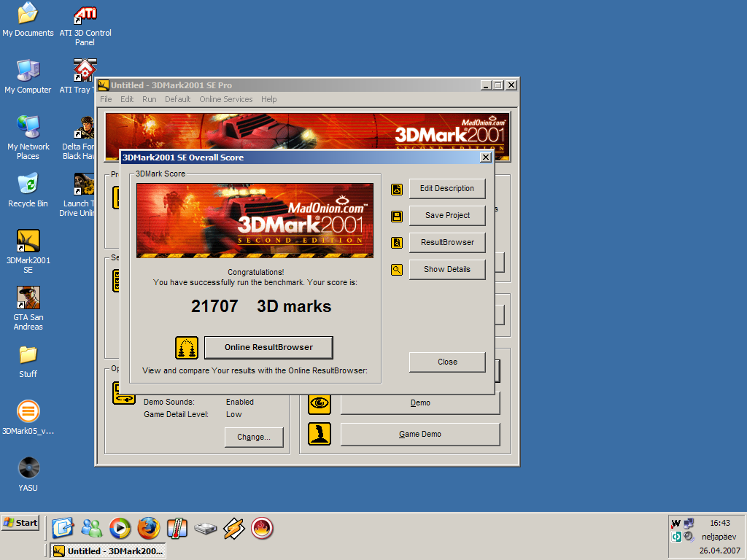This screenshot has width=747, height=560.
Task: Select YASU disc icon on desktop
Action: coord(28,474)
